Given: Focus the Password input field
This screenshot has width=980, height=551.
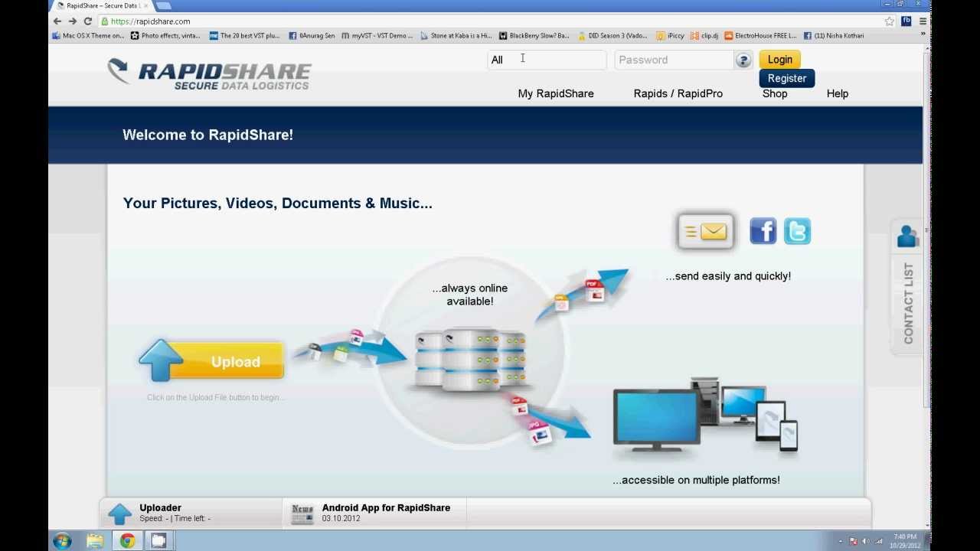Looking at the screenshot, I should click(674, 60).
